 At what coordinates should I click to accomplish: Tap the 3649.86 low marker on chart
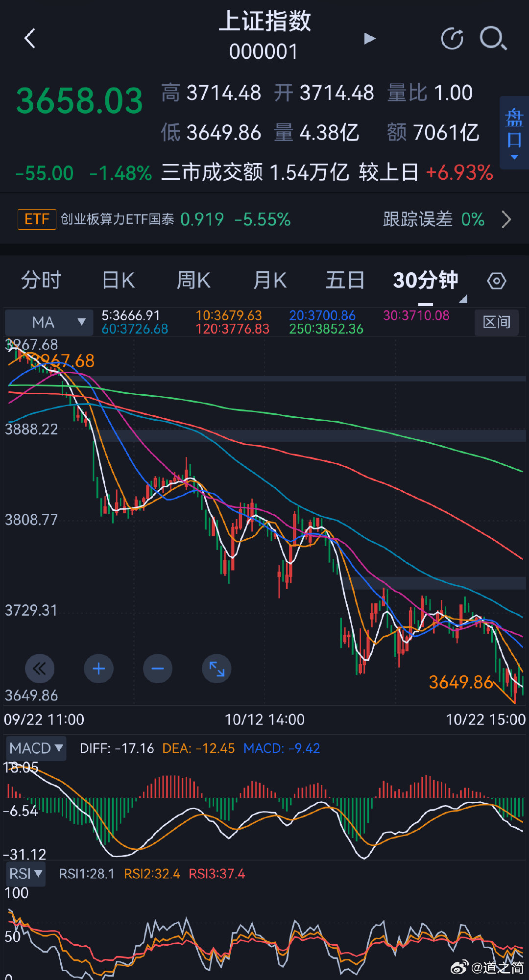(461, 682)
